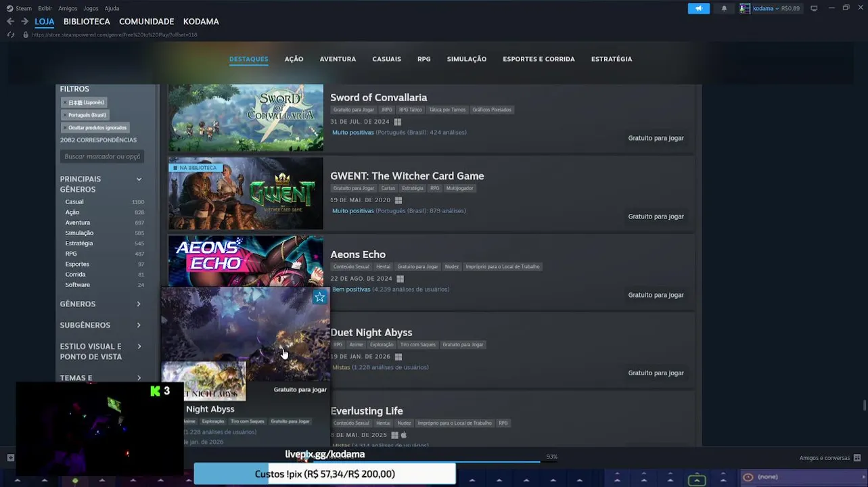Filter by Software in sidebar
This screenshot has height=487, width=868.
click(78, 285)
